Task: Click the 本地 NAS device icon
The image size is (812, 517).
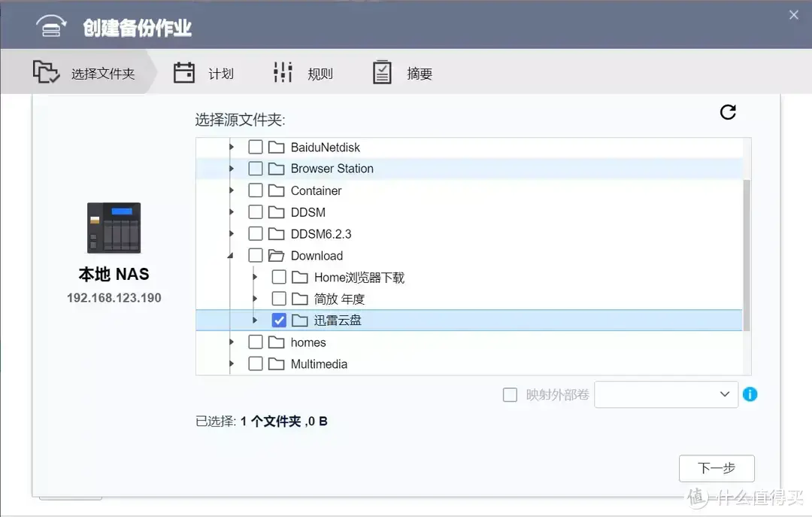Action: pos(113,228)
